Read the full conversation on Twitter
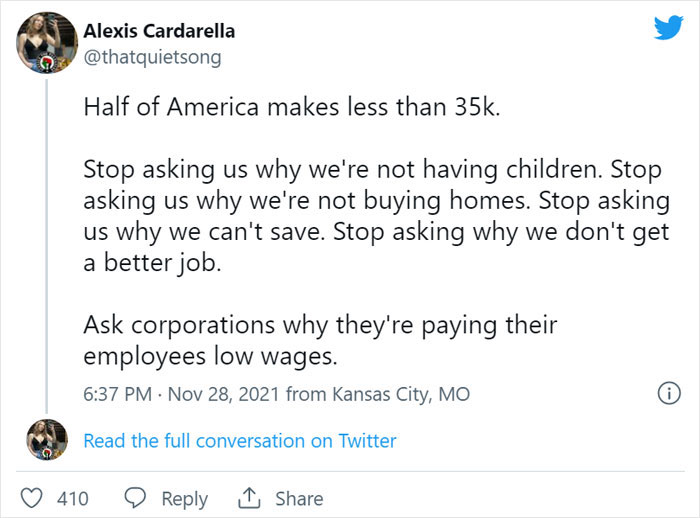Screen dimensions: 700x518 240,441
